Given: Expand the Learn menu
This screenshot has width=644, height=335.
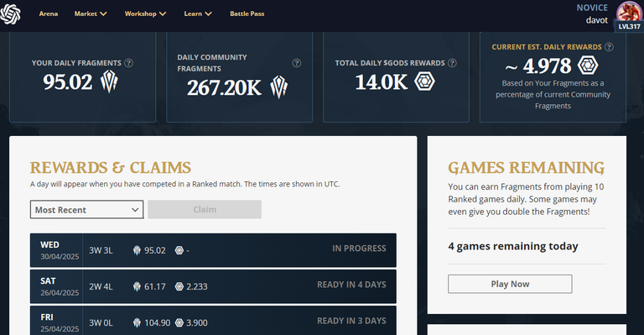Looking at the screenshot, I should coord(198,13).
